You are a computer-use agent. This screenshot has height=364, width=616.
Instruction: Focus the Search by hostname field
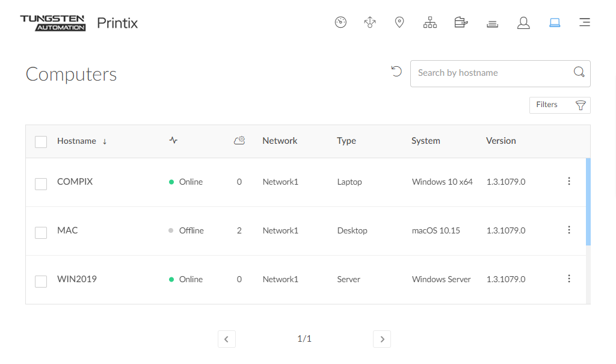(x=490, y=73)
